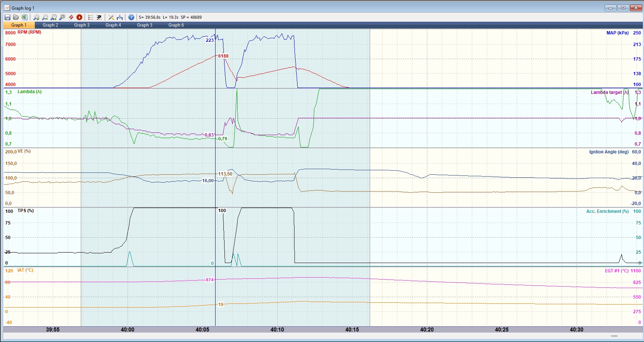Click the 113,50 VE cursor value

click(225, 174)
